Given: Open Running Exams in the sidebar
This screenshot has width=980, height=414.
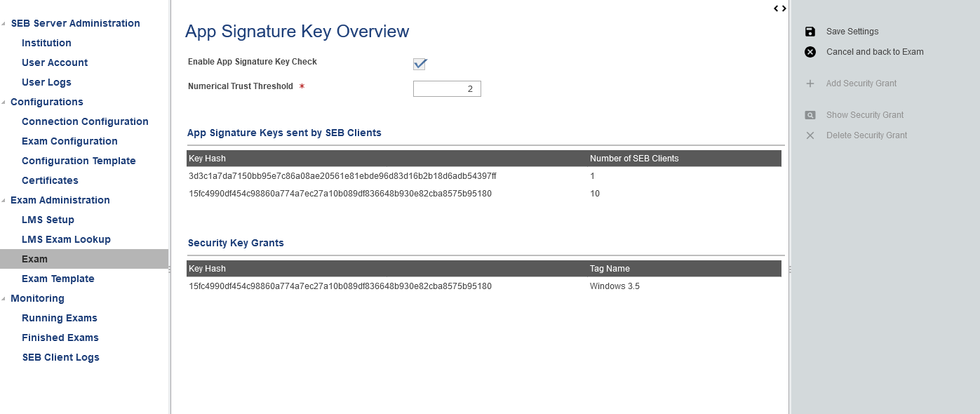Looking at the screenshot, I should pyautogui.click(x=60, y=318).
